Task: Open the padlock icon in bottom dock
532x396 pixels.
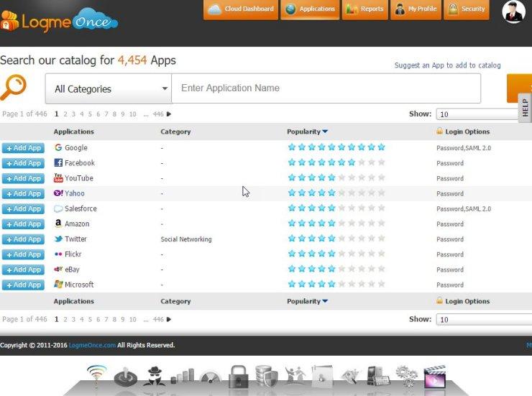Action: point(239,376)
